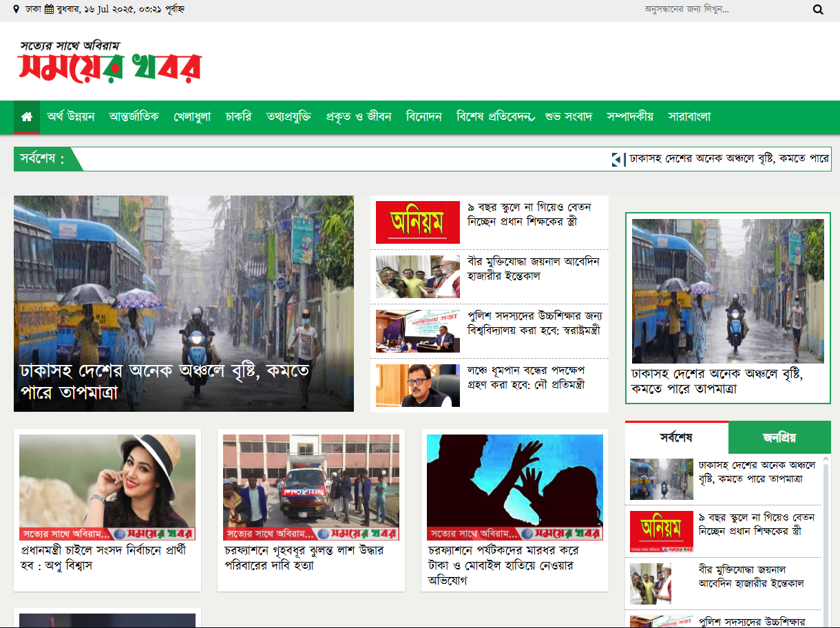Open the silhouette assault image card

click(515, 487)
